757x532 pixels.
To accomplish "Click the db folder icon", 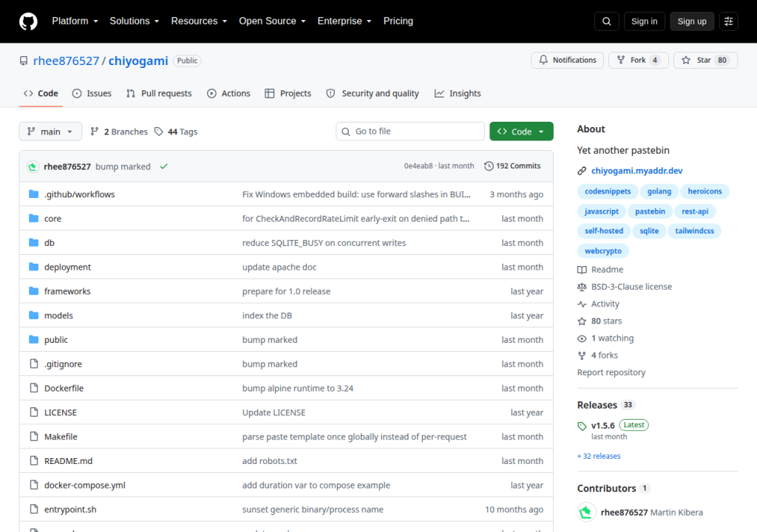I will [34, 242].
